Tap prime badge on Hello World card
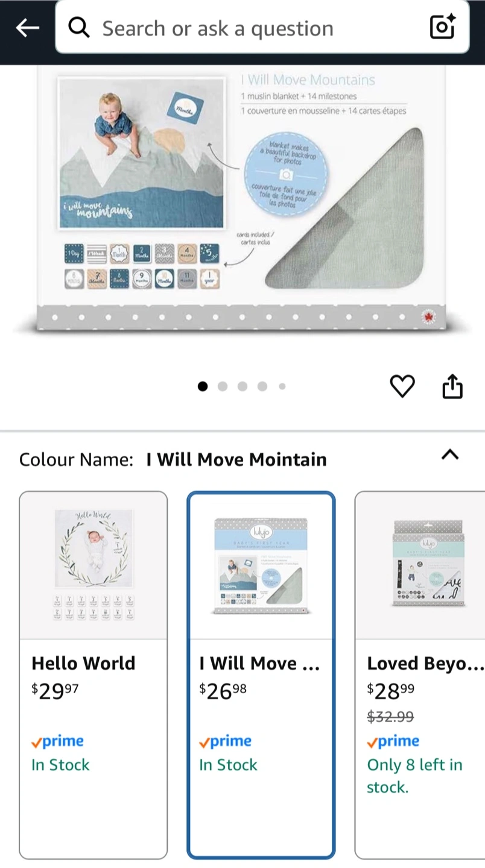Image resolution: width=485 pixels, height=868 pixels. [x=58, y=741]
